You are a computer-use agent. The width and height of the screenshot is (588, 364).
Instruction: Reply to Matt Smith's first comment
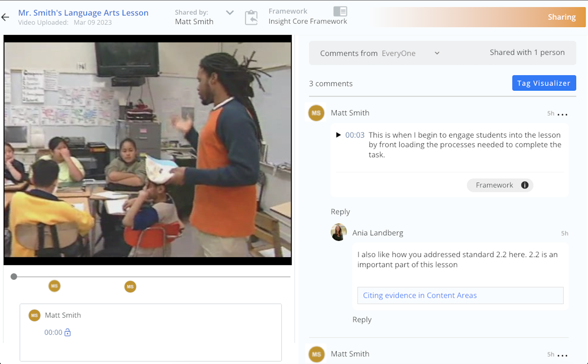click(x=340, y=212)
